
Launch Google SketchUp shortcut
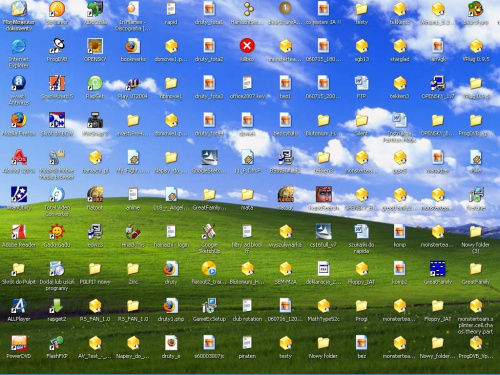[209, 231]
